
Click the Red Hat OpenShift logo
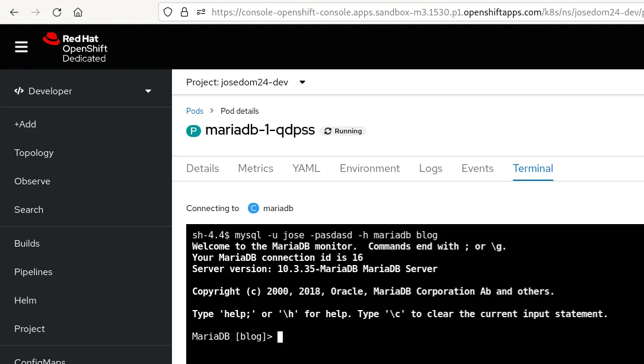point(75,47)
